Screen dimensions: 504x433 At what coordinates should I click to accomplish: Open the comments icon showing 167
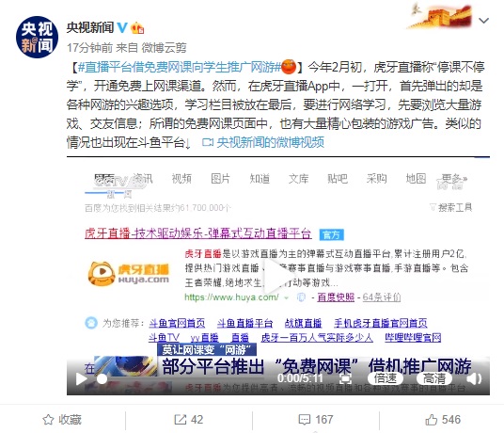[x=304, y=420]
